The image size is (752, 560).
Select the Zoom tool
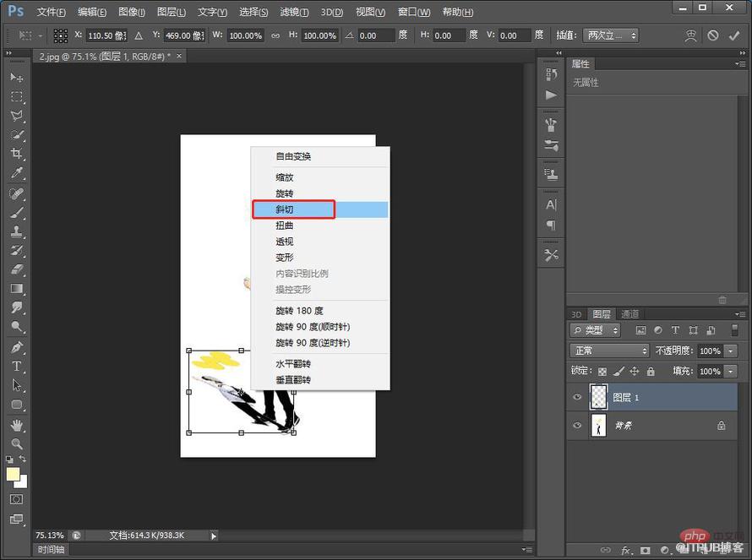(17, 444)
